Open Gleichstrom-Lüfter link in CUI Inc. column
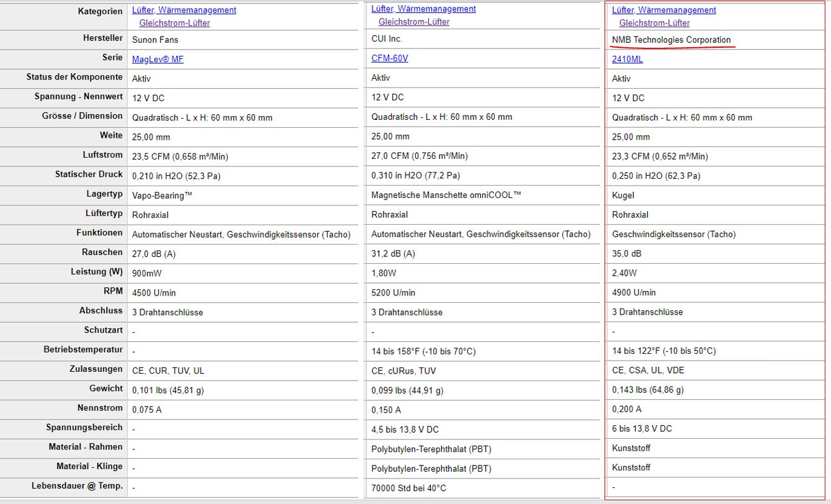The image size is (831, 504). [414, 22]
